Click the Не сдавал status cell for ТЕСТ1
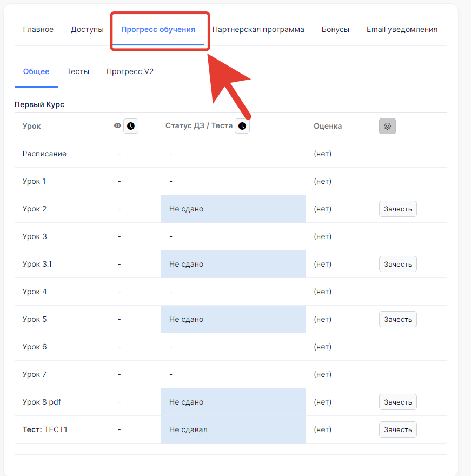The height and width of the screenshot is (476, 471). click(233, 429)
